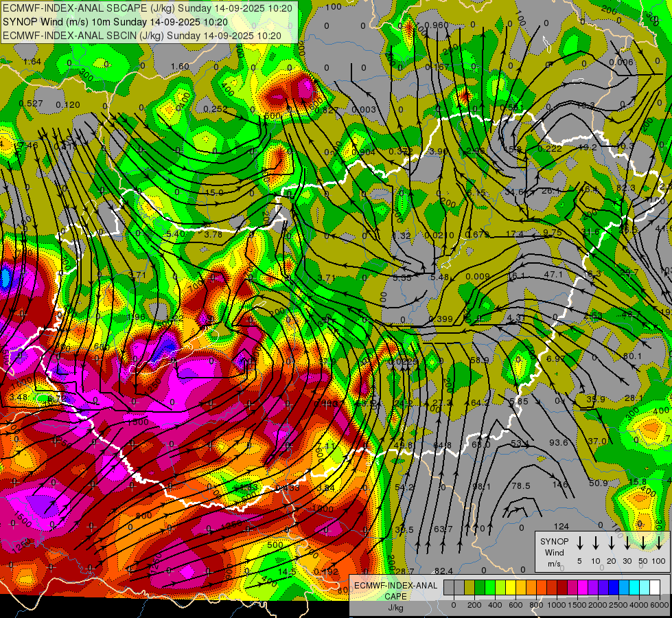
Task: Pick the pure yellow CAPE legend swatch
Action: pos(511,587)
